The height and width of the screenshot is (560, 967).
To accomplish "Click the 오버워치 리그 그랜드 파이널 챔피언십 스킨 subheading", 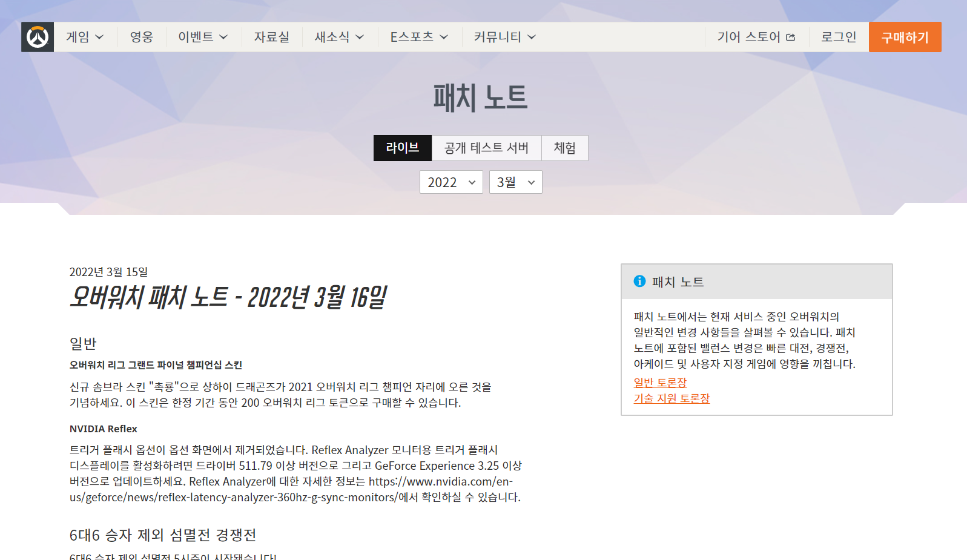I will coord(156,365).
